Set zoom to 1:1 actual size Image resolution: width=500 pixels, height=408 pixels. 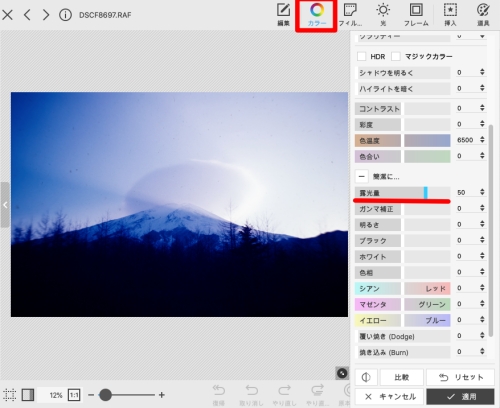(x=74, y=395)
